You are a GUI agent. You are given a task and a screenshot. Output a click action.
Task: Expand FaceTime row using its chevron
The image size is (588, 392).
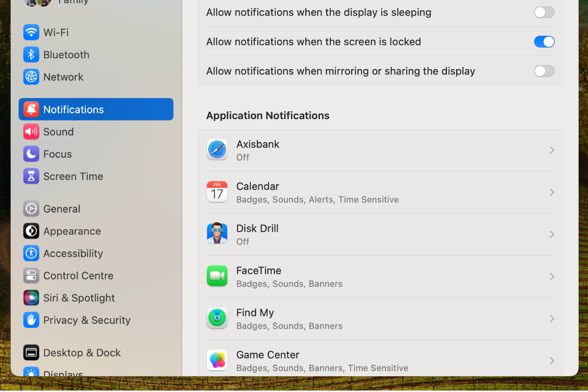(x=552, y=277)
